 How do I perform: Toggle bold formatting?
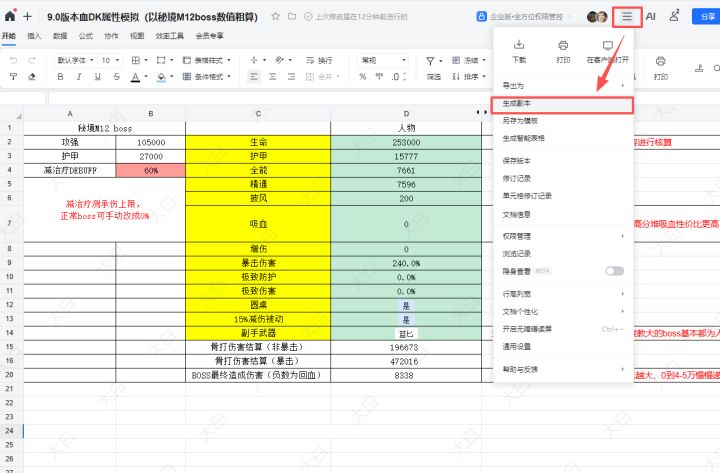60,77
